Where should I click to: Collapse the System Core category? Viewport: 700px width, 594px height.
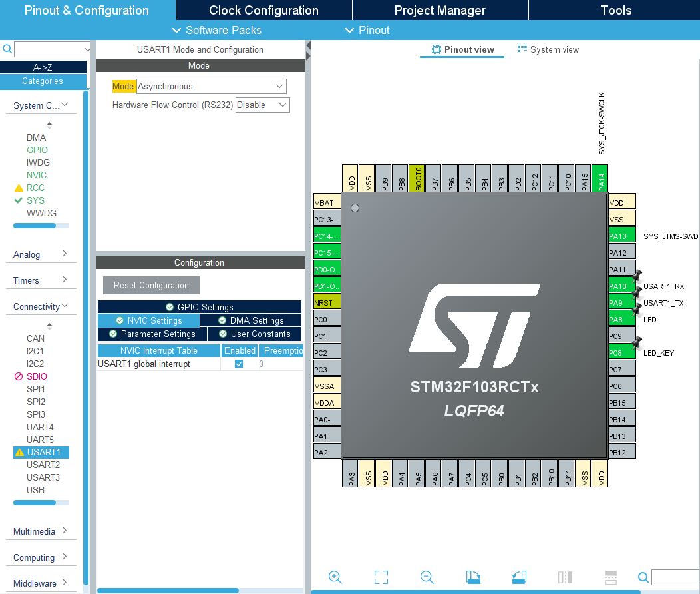41,105
